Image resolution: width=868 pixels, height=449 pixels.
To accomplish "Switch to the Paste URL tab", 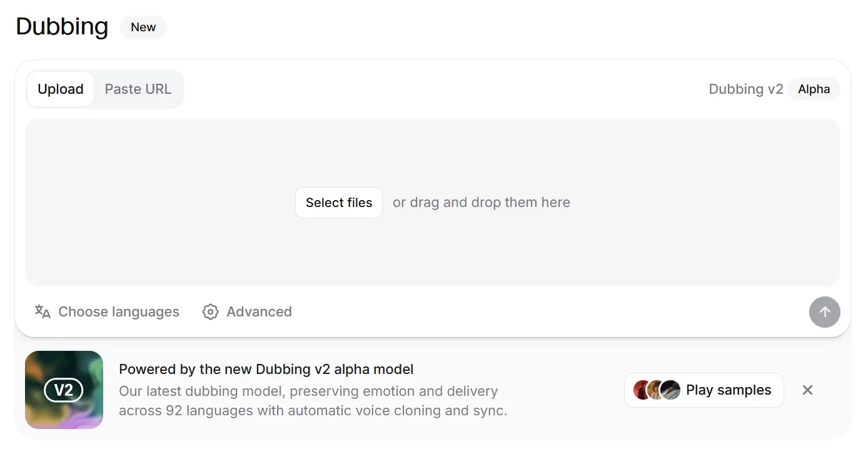I will 138,89.
